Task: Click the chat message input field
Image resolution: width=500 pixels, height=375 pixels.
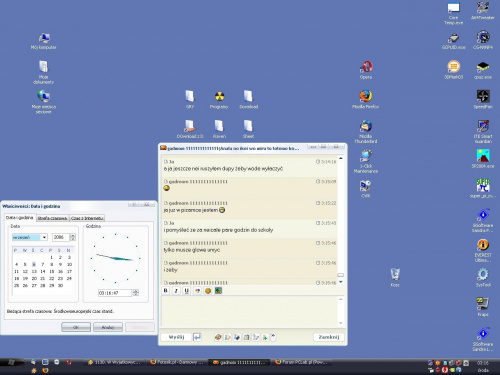Action: pyautogui.click(x=250, y=311)
